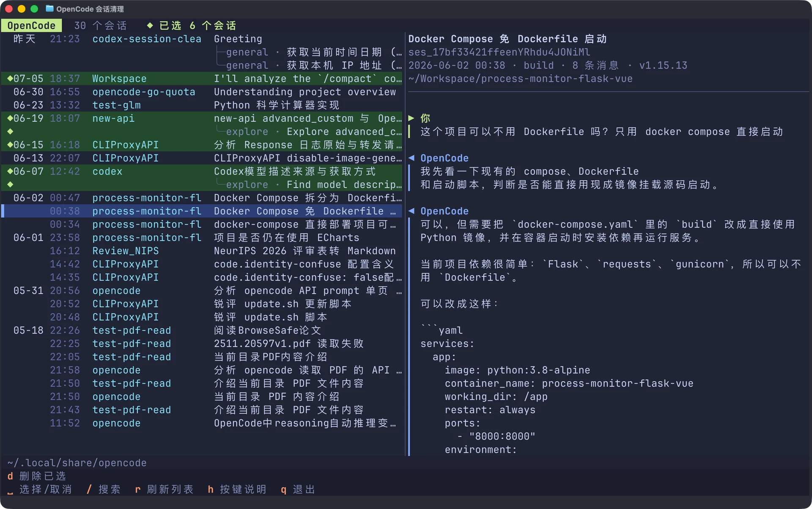Viewport: 812px width, 509px height.
Task: Click the preview title Docker Compose 免 Dockerfile 启动
Action: tap(507, 39)
